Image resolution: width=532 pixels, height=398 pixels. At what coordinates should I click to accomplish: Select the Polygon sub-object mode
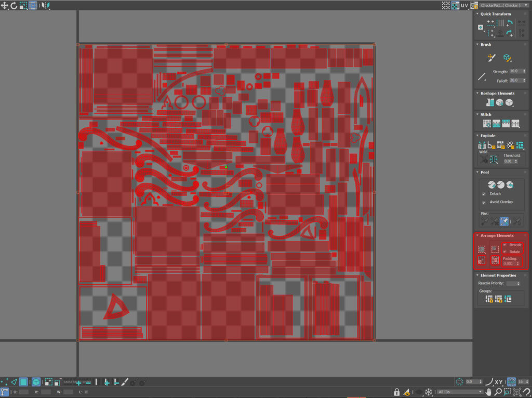[23, 382]
